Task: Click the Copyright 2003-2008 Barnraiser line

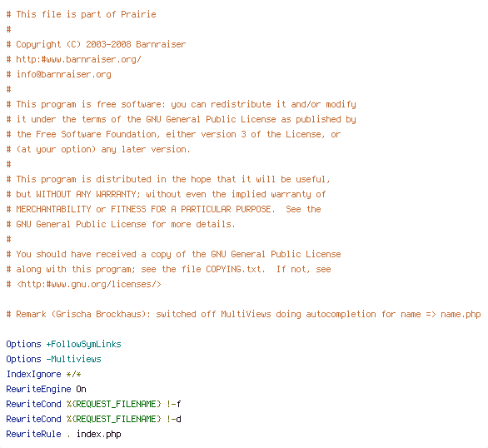Action: pyautogui.click(x=96, y=44)
